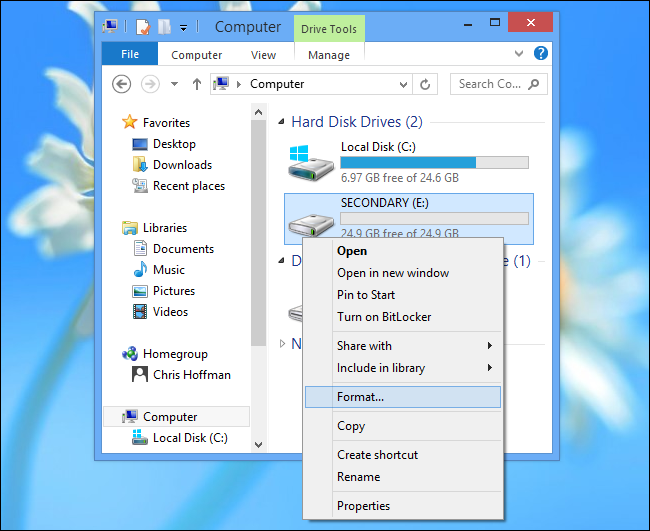Expand the address bar breadcrumb arrow

coord(239,84)
